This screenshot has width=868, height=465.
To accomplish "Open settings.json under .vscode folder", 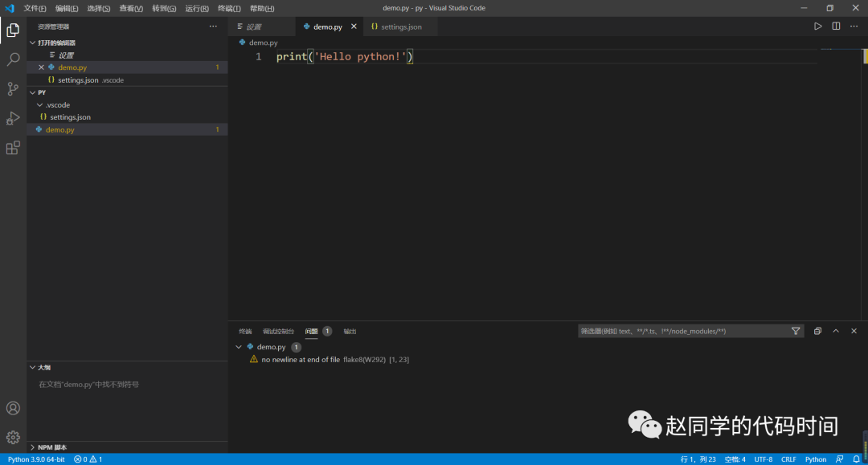I will 127,117.
